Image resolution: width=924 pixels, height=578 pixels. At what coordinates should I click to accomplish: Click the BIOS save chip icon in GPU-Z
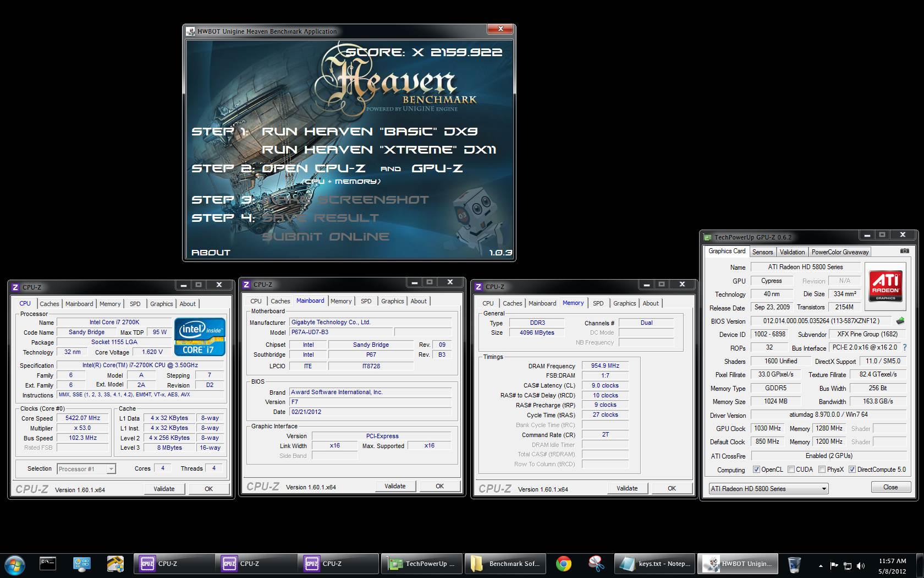click(900, 320)
